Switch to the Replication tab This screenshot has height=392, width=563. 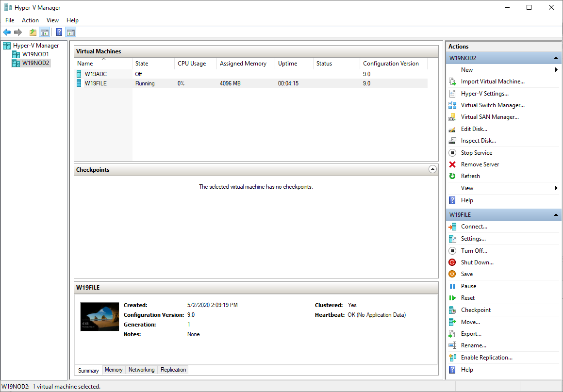point(173,370)
